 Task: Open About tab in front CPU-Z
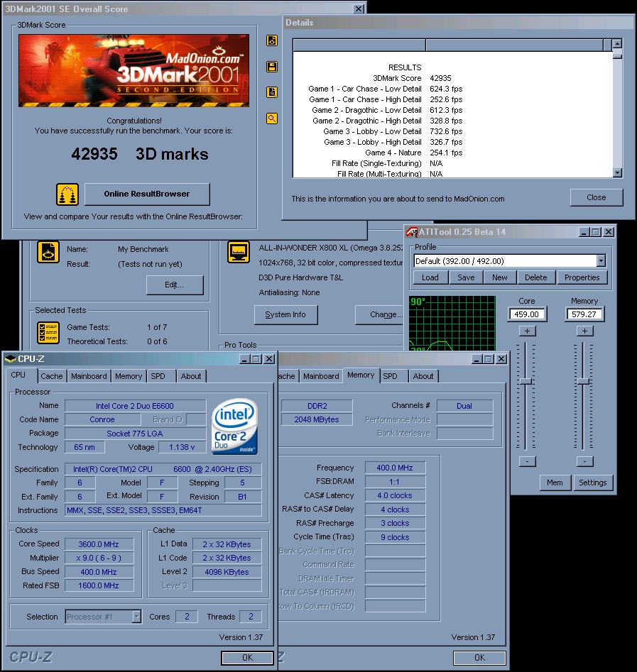(x=191, y=376)
